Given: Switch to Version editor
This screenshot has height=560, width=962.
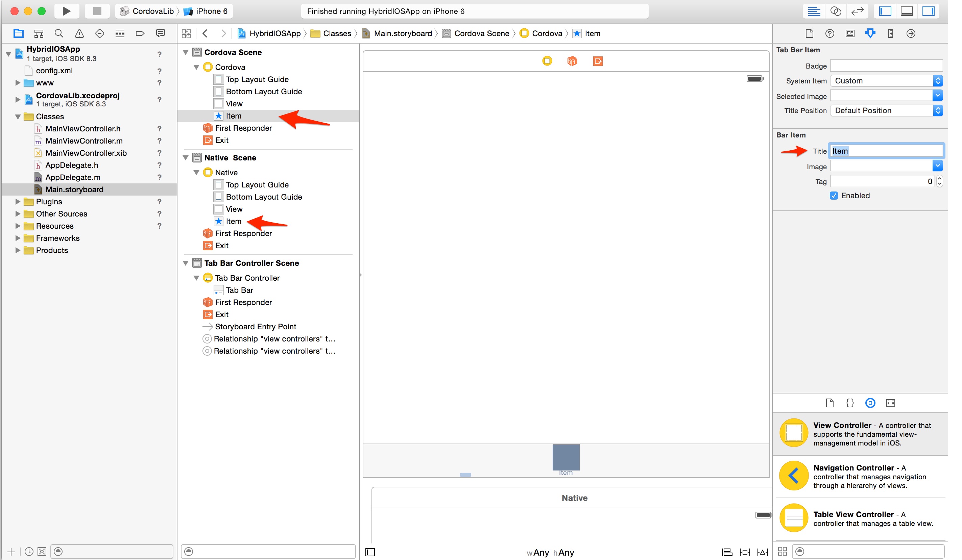Looking at the screenshot, I should 858,11.
